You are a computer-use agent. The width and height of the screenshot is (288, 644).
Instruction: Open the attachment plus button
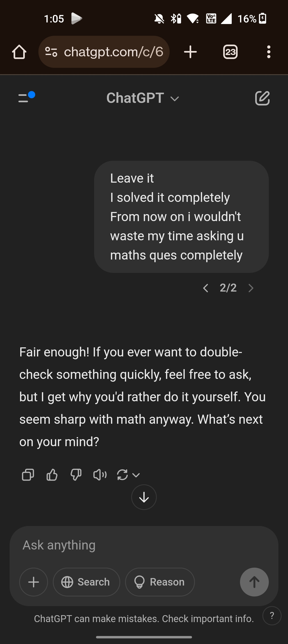click(34, 582)
